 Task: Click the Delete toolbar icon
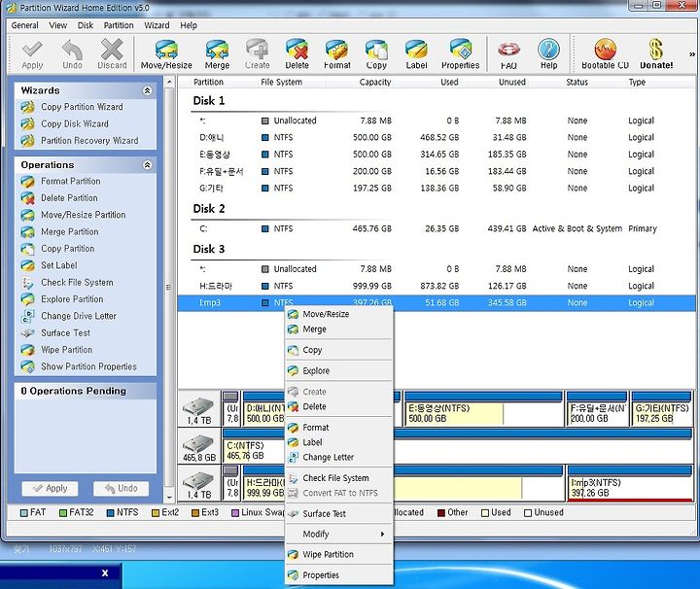297,54
